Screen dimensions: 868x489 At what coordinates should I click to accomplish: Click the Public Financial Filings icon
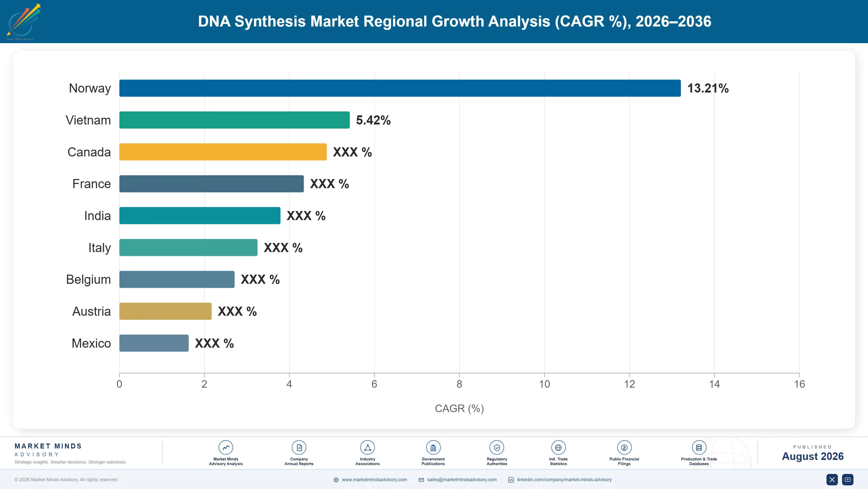coord(624,447)
